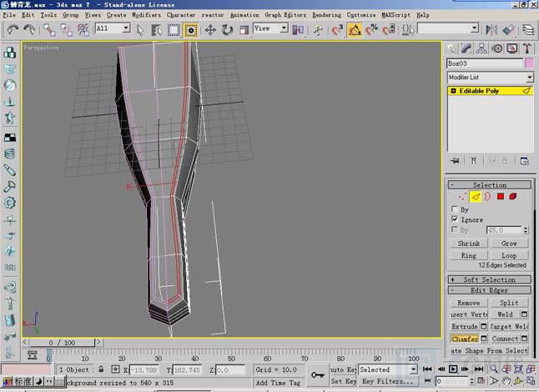Toggle the Percent Snap icon

[371, 30]
